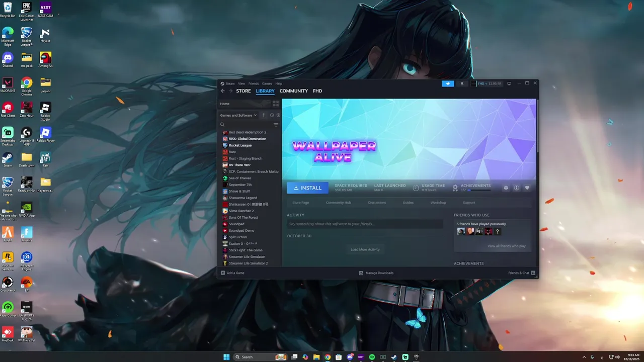This screenshot has width=644, height=362.
Task: Open the Store Page link
Action: click(301, 203)
